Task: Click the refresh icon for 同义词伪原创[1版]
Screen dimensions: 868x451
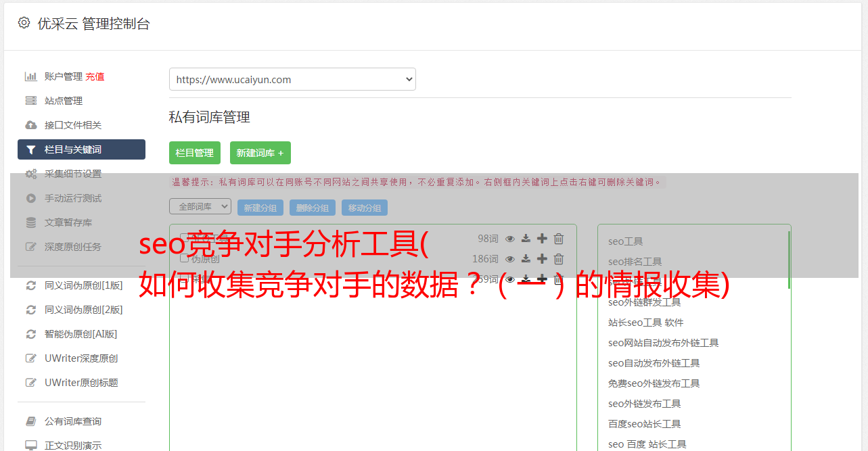Action: coord(30,285)
